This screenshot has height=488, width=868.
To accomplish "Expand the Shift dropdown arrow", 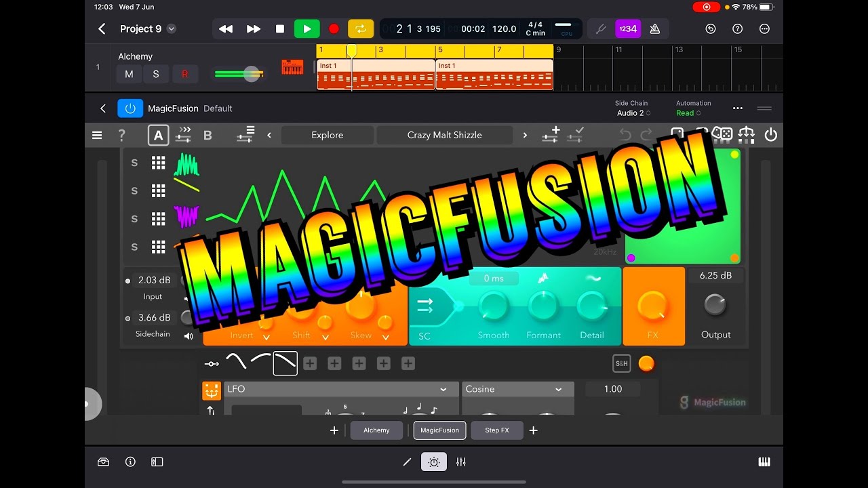I will (x=325, y=337).
